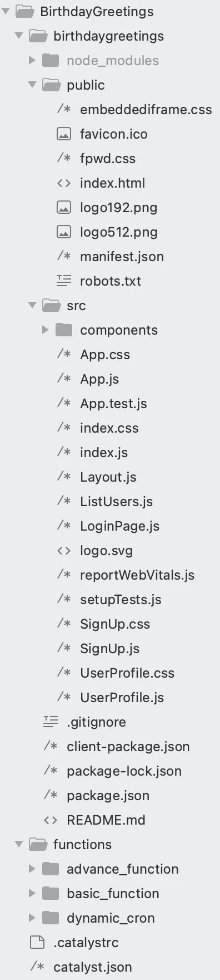Expand the dynamic_cron folder arrow
Viewport: 220px width, 980px height.
click(32, 918)
